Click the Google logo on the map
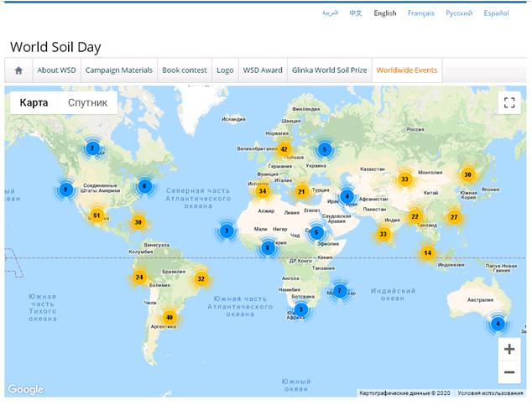Viewport: 532px width, 405px height. [x=25, y=390]
